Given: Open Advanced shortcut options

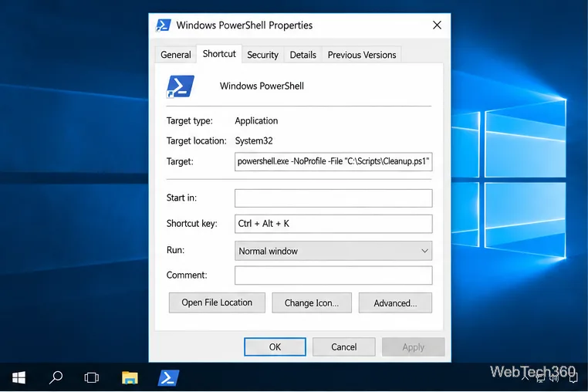Looking at the screenshot, I should [395, 302].
